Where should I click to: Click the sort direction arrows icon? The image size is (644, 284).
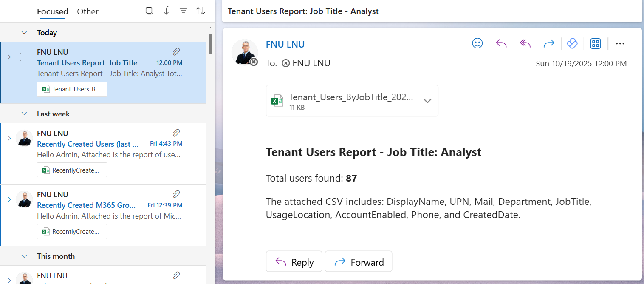point(201,11)
